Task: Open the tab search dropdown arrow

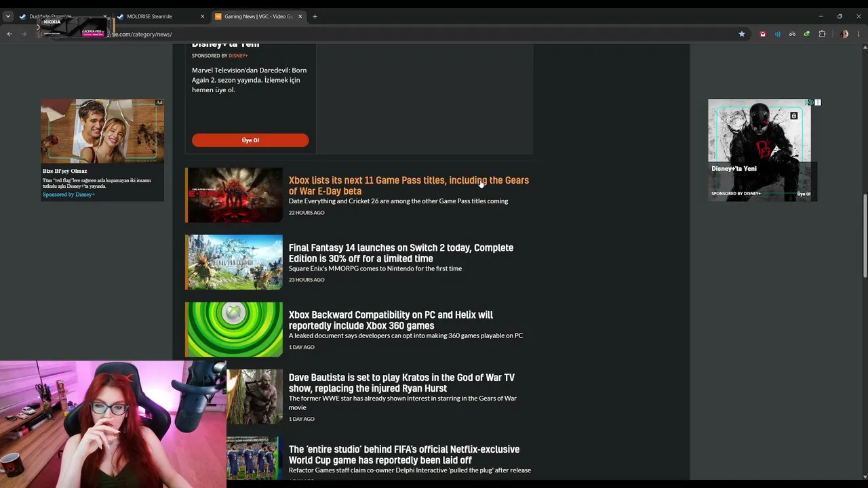Action: click(x=8, y=16)
